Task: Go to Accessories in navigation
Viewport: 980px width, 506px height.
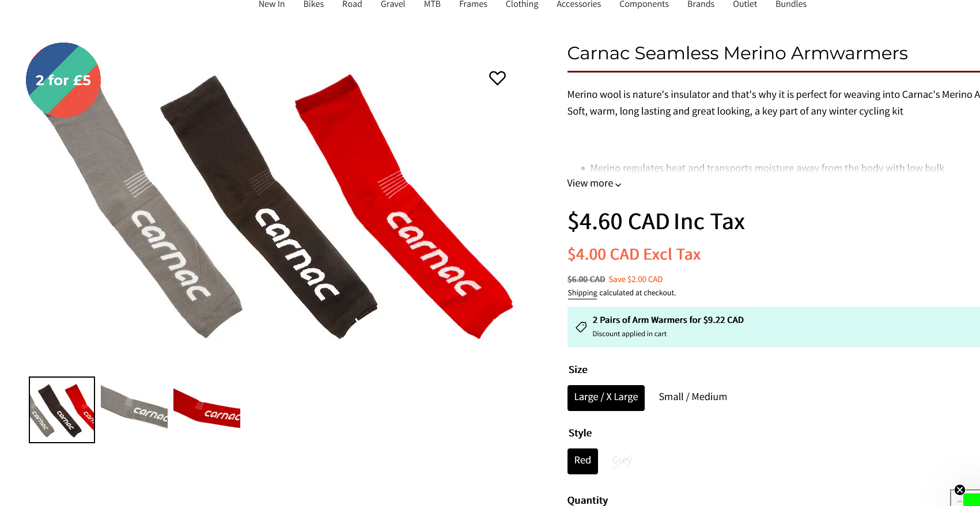Action: point(578,5)
